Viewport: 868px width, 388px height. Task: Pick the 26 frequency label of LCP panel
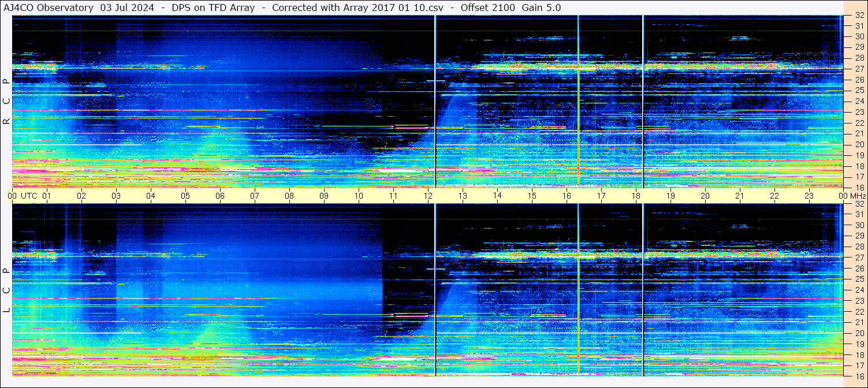(859, 268)
